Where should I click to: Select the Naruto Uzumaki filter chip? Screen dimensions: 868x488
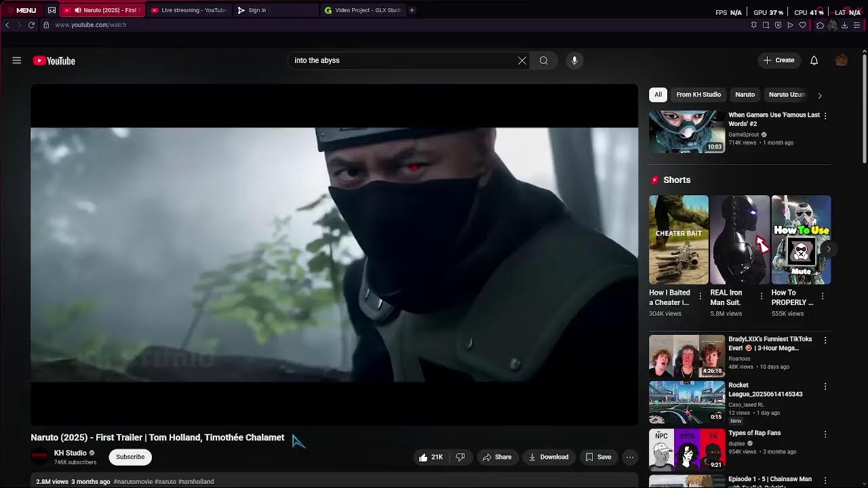[787, 95]
